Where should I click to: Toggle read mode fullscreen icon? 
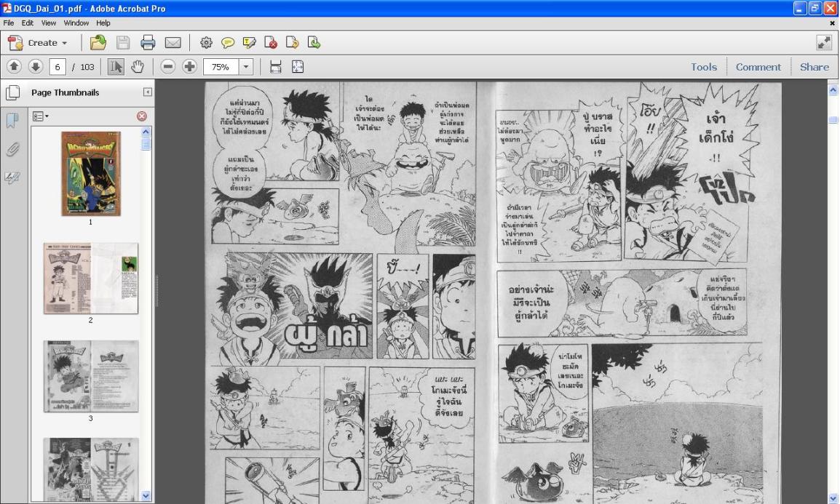824,43
